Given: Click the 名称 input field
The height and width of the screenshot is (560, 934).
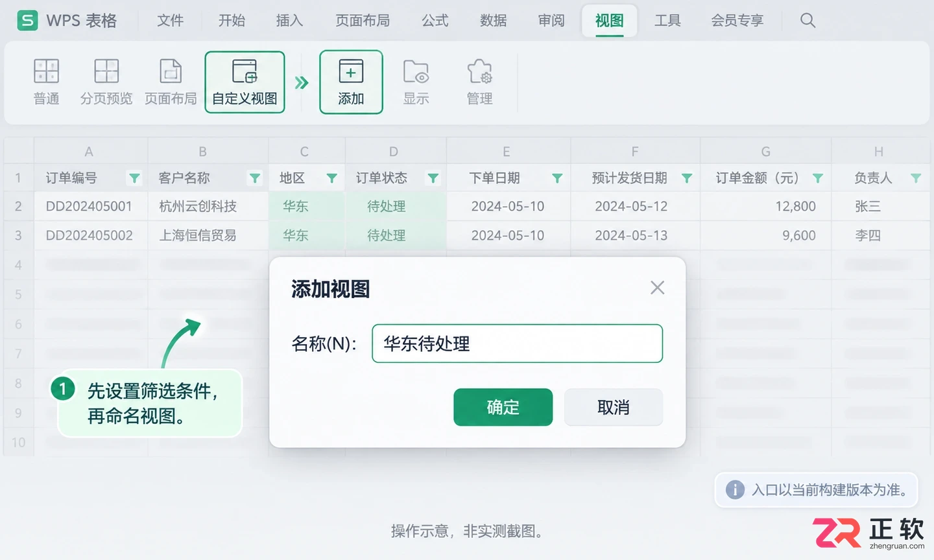Looking at the screenshot, I should pyautogui.click(x=517, y=344).
